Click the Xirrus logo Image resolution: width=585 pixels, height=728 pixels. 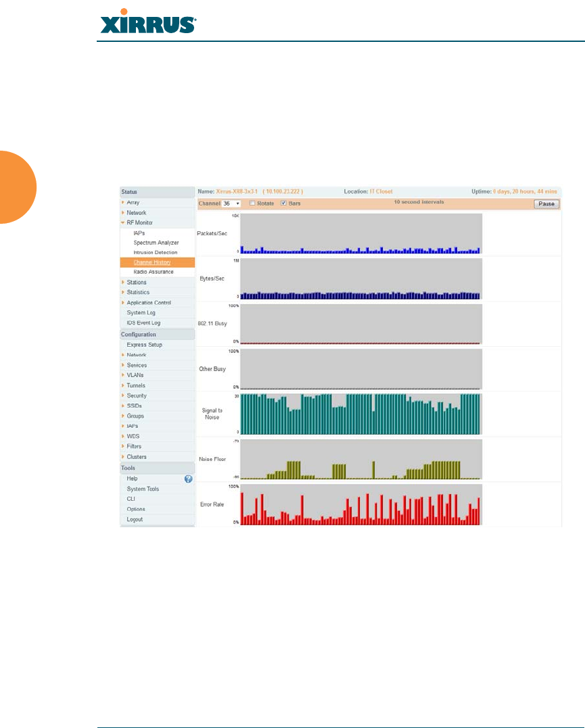click(x=148, y=22)
